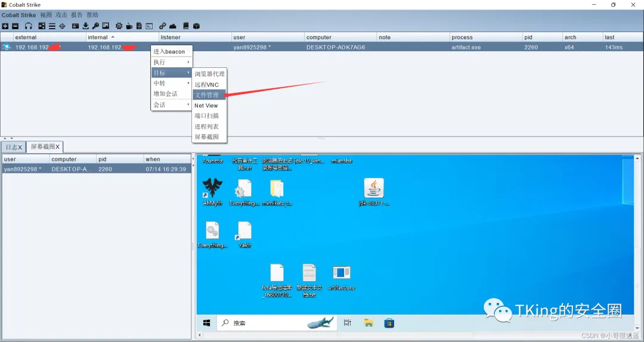
Task: Expand the 会话 submenu
Action: click(172, 105)
